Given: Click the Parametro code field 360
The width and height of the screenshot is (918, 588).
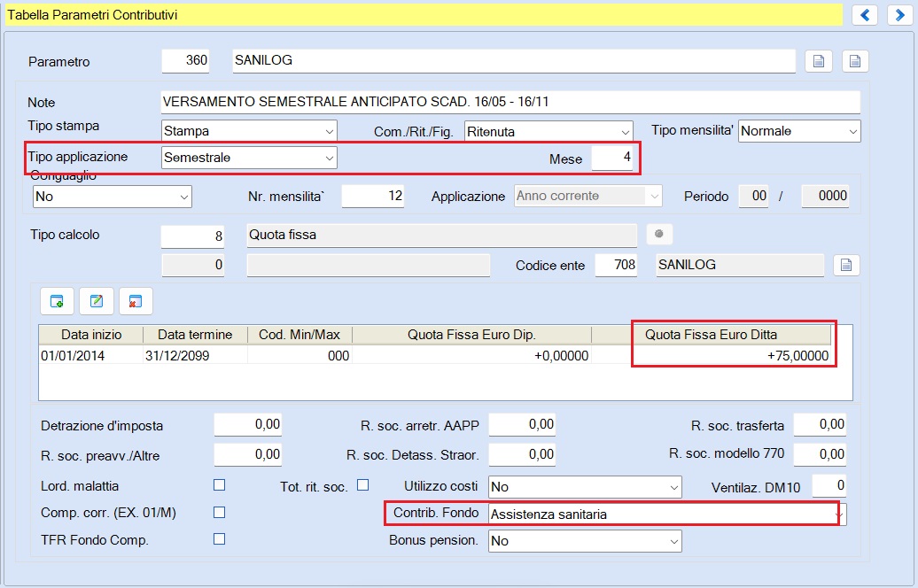Looking at the screenshot, I should tap(185, 61).
